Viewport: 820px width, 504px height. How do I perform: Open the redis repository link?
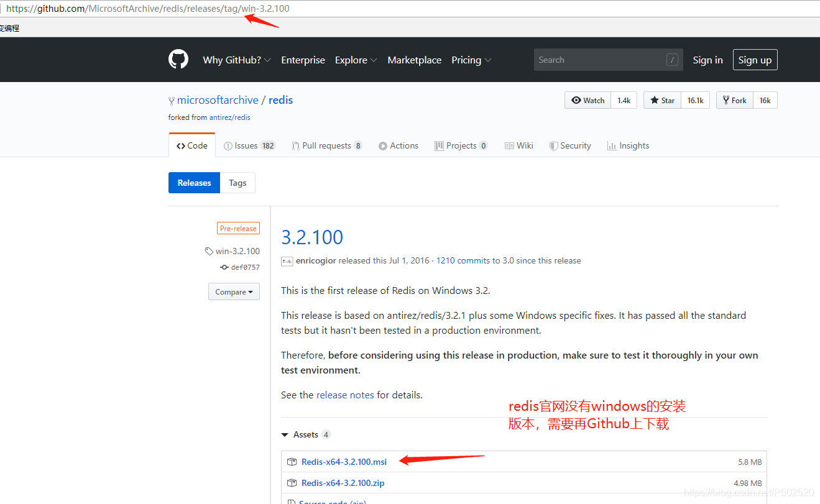point(280,100)
